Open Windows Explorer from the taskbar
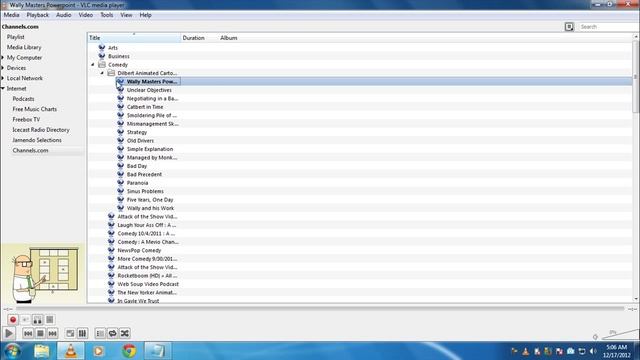 [x=42, y=351]
